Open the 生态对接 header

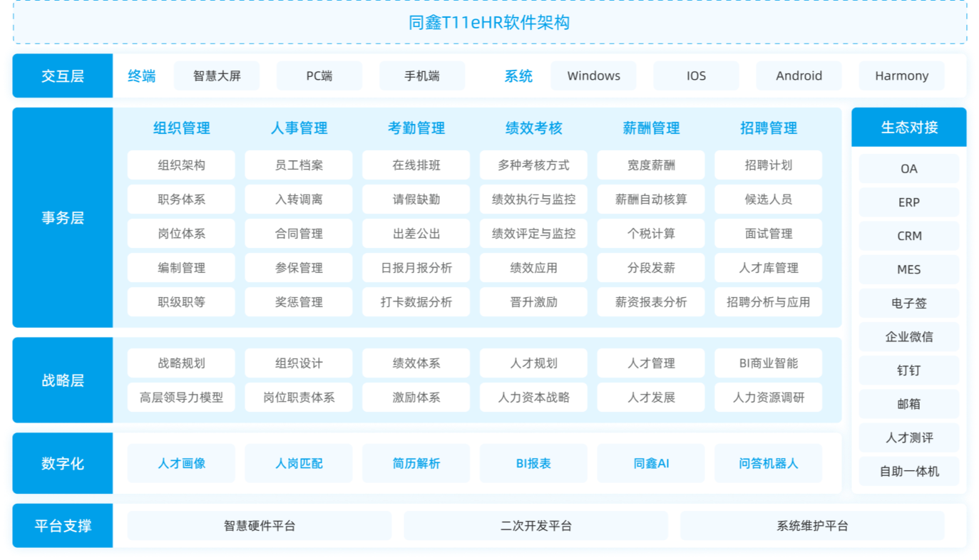[x=909, y=128]
